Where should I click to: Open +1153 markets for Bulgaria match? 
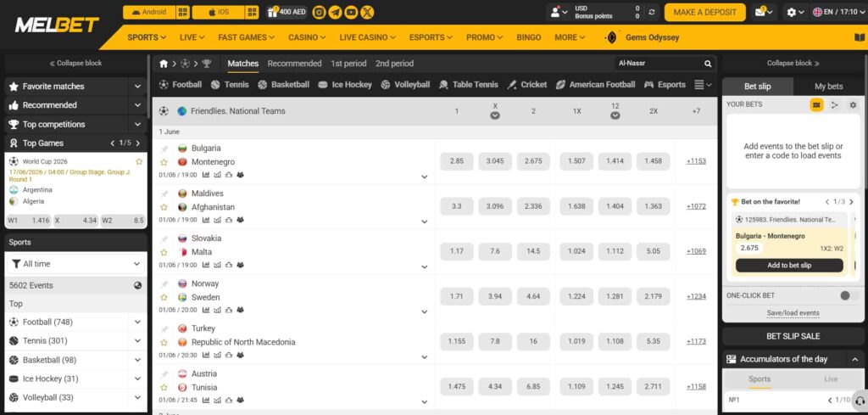coord(696,161)
